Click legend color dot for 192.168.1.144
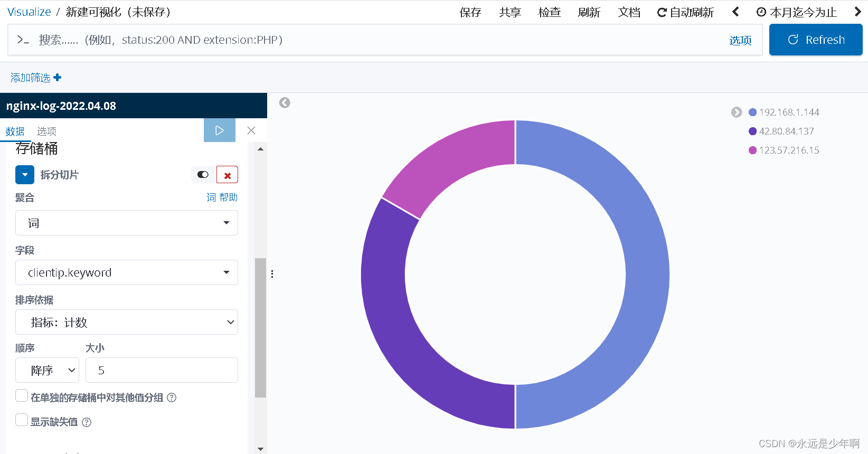This screenshot has width=868, height=454. coord(753,112)
